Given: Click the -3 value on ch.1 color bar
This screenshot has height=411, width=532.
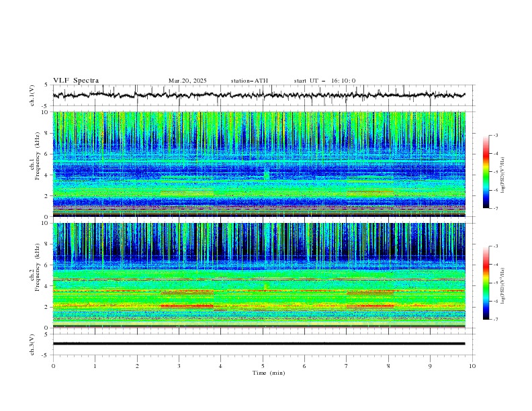Looking at the screenshot, I should [x=496, y=135].
